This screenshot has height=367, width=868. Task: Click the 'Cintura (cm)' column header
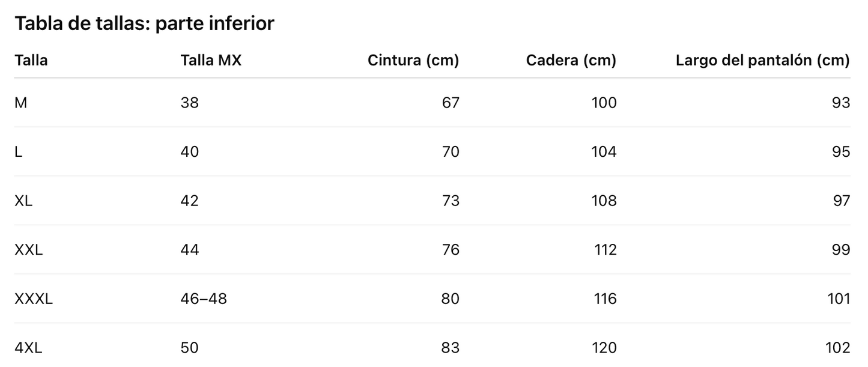tap(413, 60)
